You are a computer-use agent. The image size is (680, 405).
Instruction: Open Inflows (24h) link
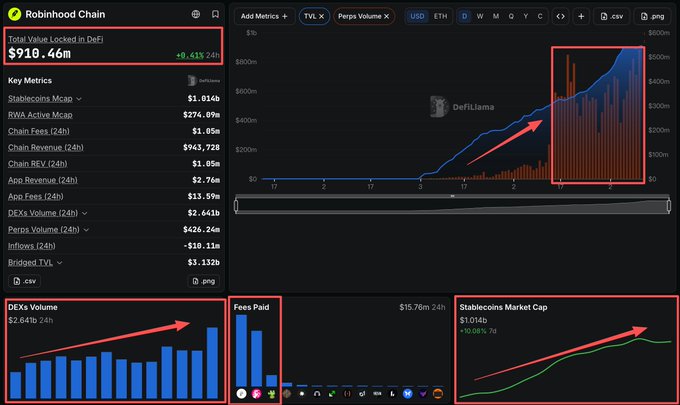(32, 246)
